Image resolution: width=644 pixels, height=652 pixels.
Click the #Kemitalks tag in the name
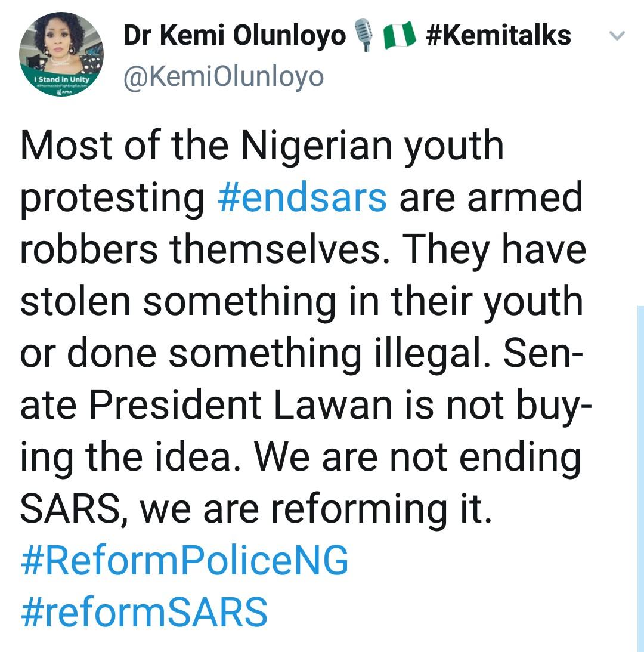point(498,35)
